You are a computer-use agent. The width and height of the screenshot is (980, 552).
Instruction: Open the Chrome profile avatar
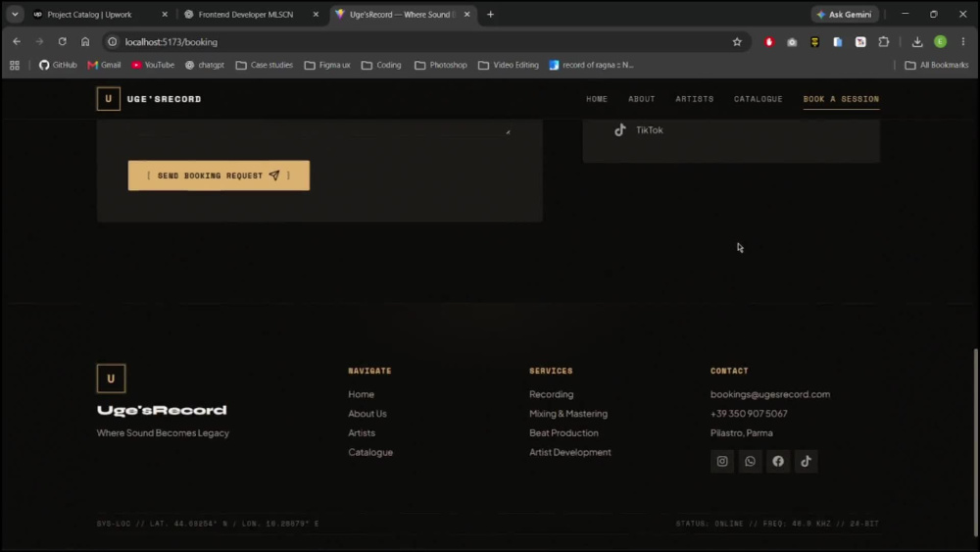point(940,42)
